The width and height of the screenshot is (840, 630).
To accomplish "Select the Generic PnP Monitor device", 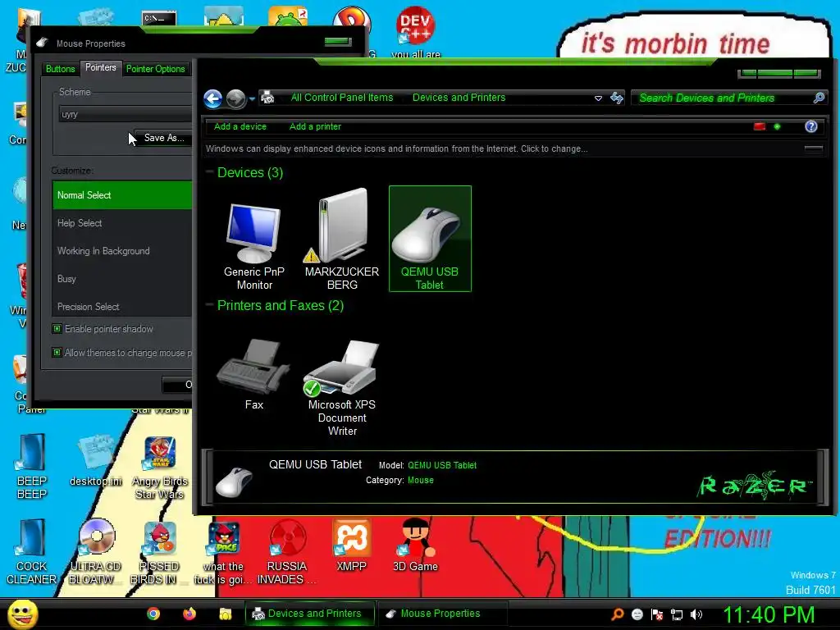I will pos(254,239).
